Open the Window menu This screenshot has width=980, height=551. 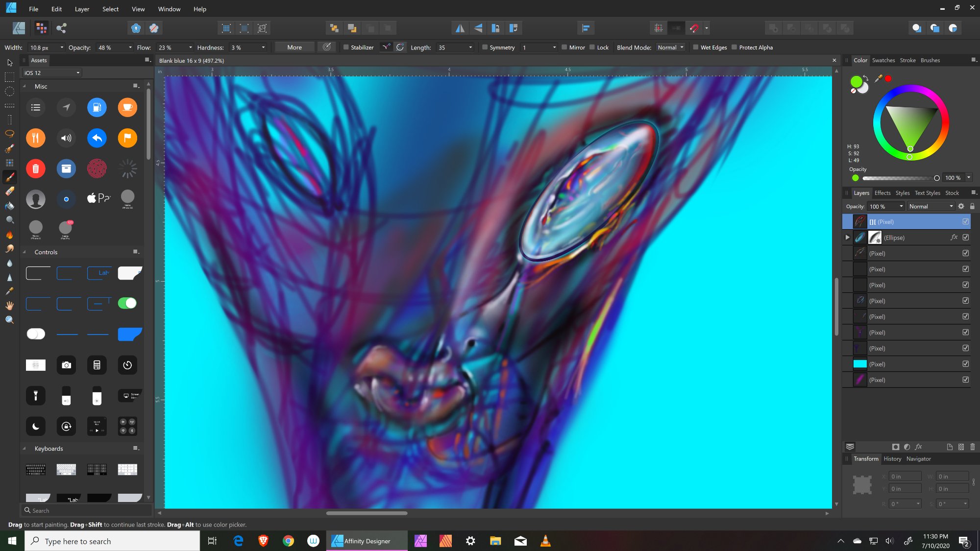coord(169,9)
